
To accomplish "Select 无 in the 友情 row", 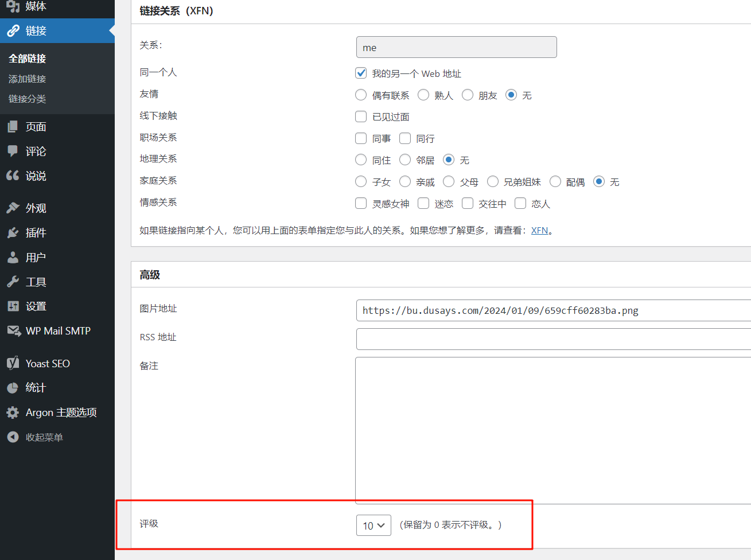I will (511, 95).
